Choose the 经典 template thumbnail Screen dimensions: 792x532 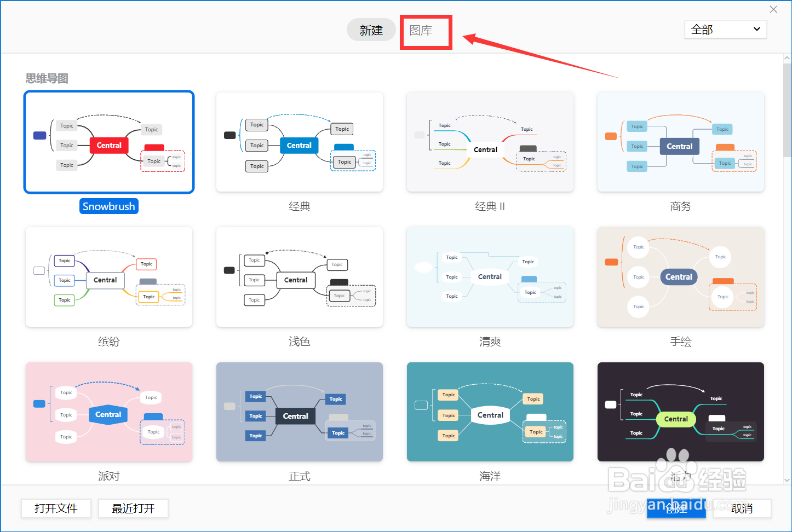(x=300, y=142)
